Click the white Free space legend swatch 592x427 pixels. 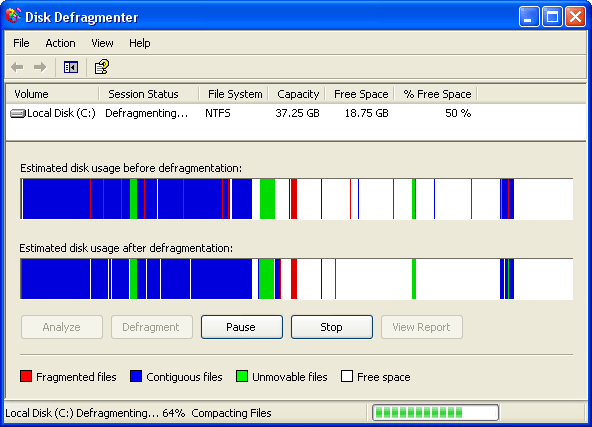347,376
